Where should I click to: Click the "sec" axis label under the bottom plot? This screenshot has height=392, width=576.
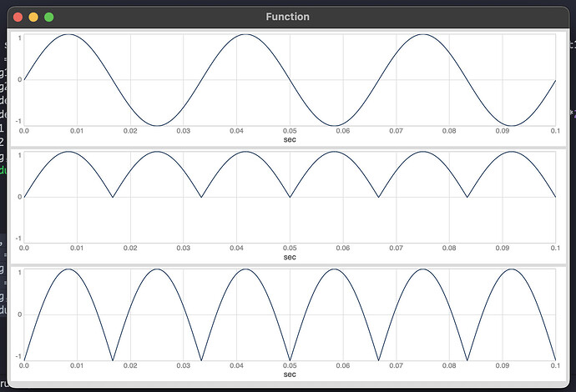click(x=290, y=374)
